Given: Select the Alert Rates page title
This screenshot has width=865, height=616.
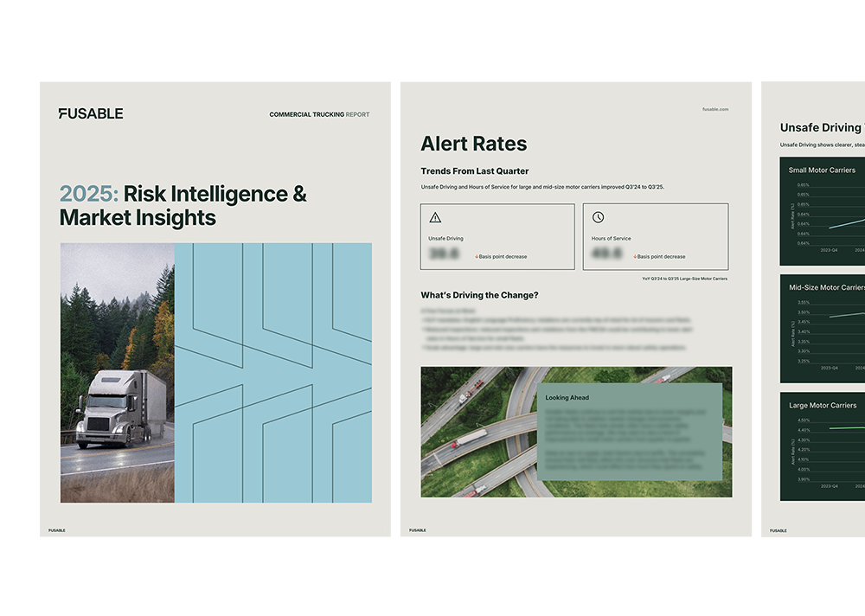Looking at the screenshot, I should pos(474,144).
